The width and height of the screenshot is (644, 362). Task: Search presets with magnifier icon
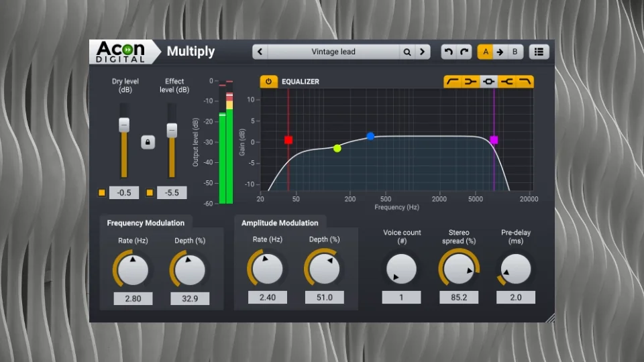[407, 52]
